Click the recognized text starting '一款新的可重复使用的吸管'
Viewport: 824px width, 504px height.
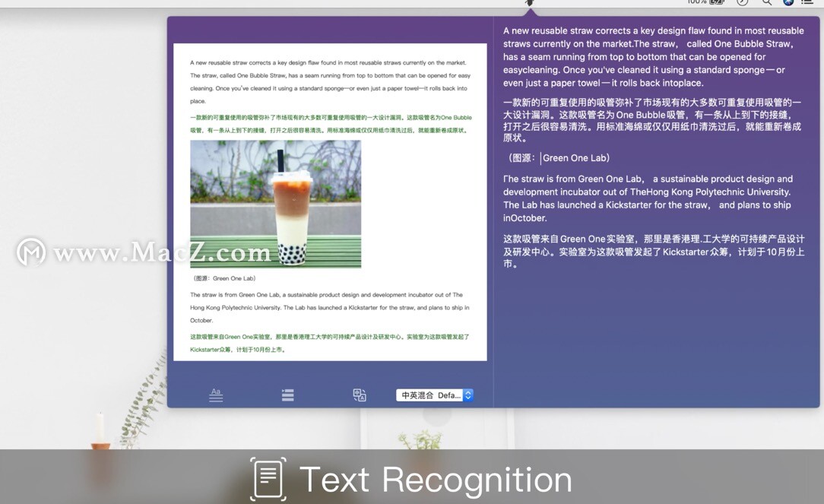(x=652, y=120)
